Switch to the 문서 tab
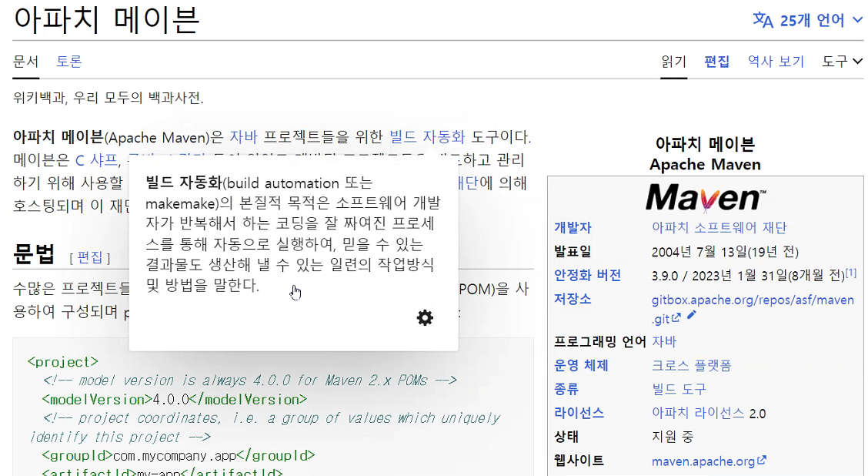The width and height of the screenshot is (868, 476). (x=25, y=61)
